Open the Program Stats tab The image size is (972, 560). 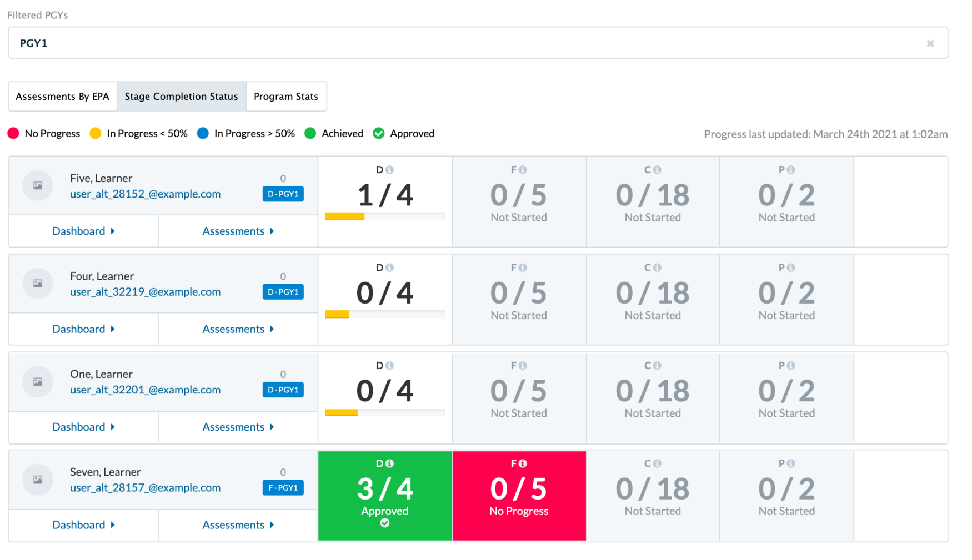tap(286, 96)
